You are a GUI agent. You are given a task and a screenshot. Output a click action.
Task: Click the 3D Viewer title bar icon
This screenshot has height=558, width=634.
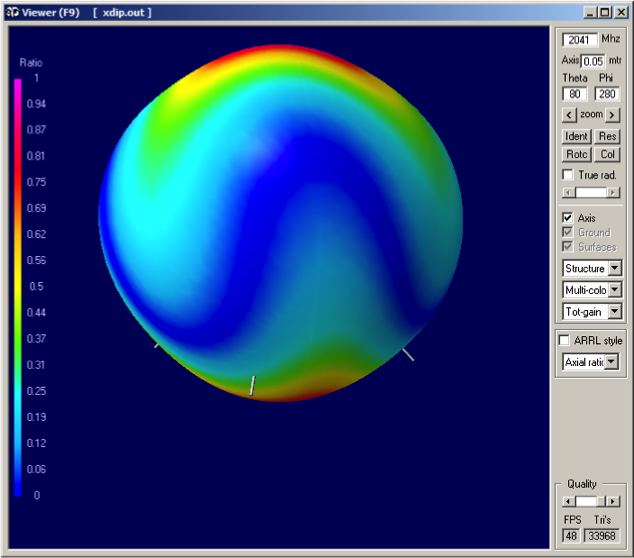tap(13, 12)
